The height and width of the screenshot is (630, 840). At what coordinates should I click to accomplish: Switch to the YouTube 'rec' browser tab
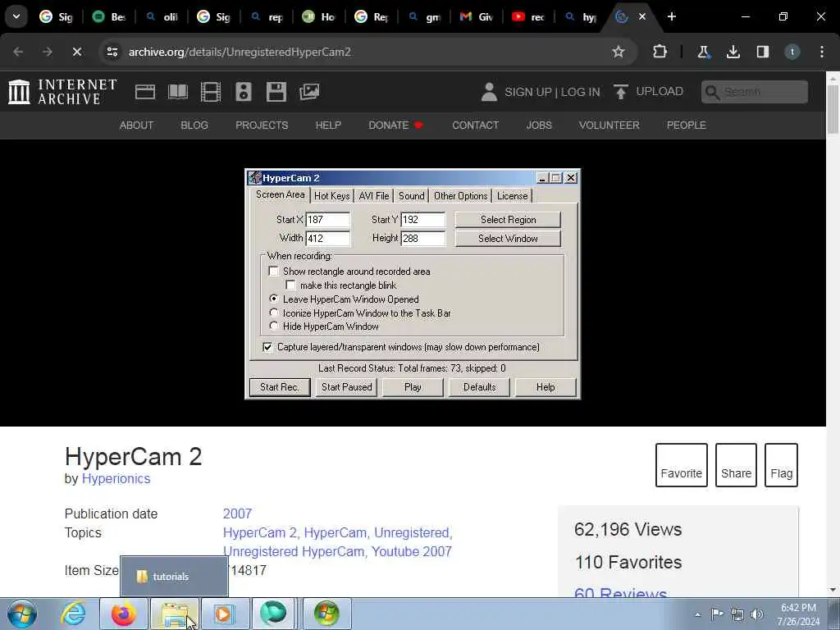(x=528, y=16)
